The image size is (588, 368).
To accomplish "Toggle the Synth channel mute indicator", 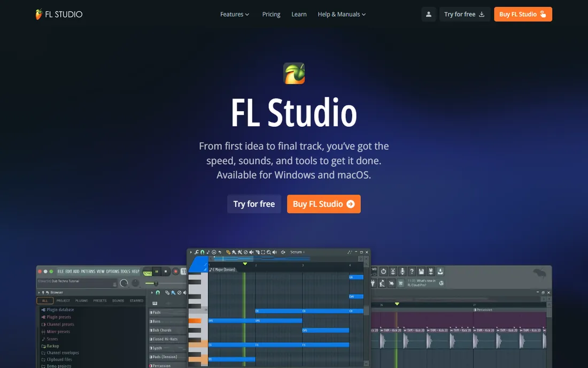I will (x=151, y=348).
